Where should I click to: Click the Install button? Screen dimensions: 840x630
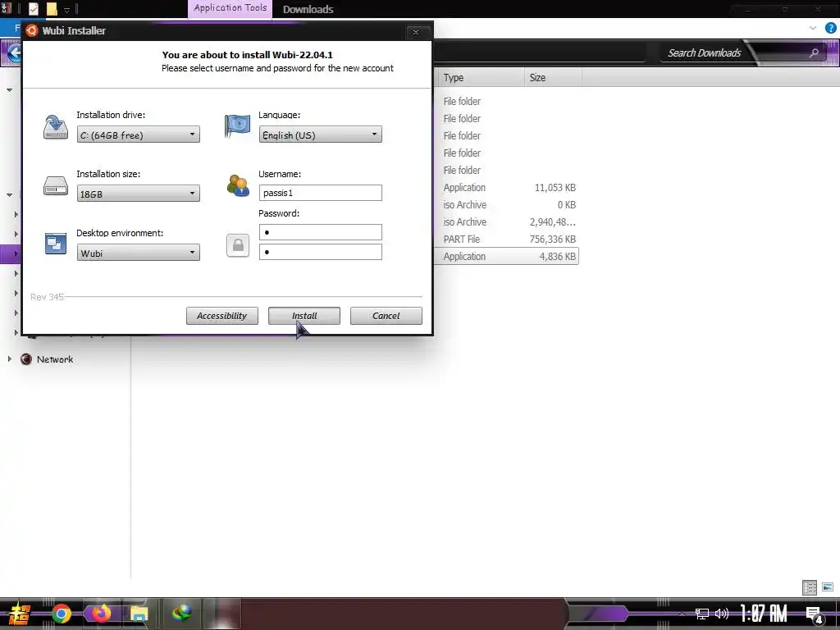point(304,316)
